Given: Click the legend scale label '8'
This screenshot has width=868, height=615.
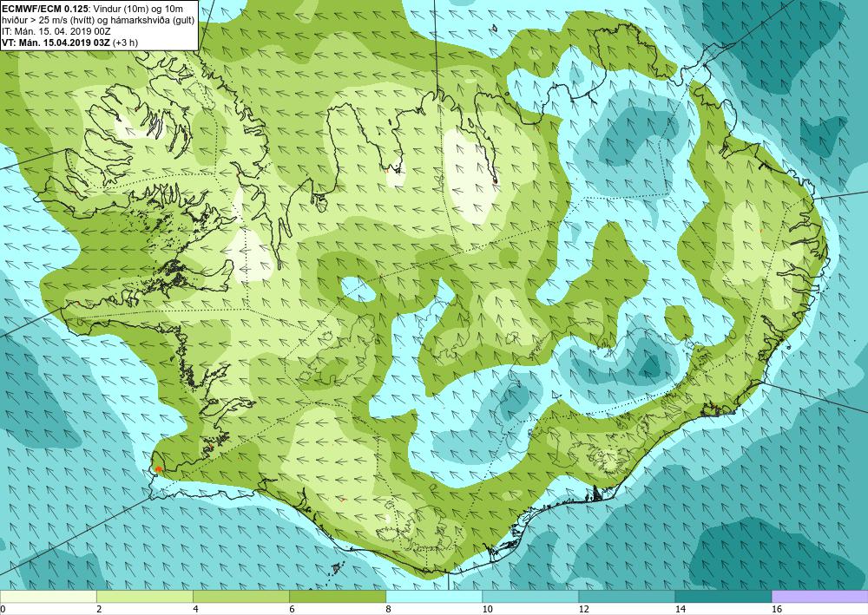Looking at the screenshot, I should click(x=389, y=609).
